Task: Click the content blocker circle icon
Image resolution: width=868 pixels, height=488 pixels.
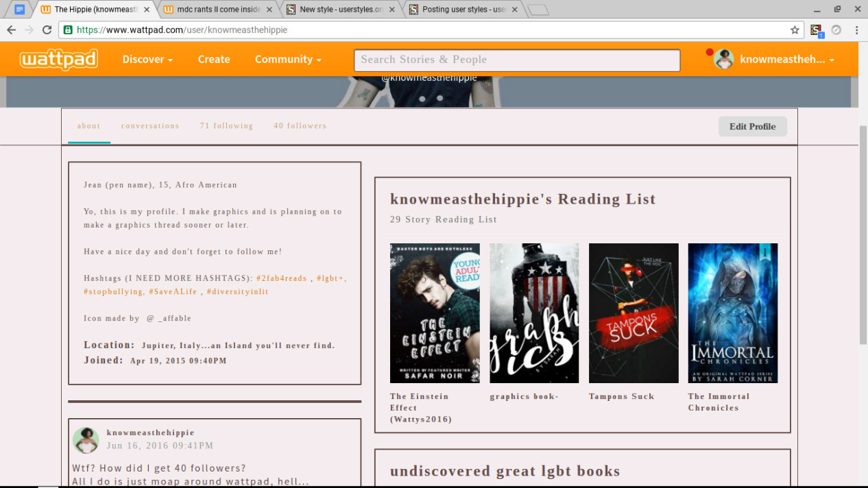Action: coord(836,30)
